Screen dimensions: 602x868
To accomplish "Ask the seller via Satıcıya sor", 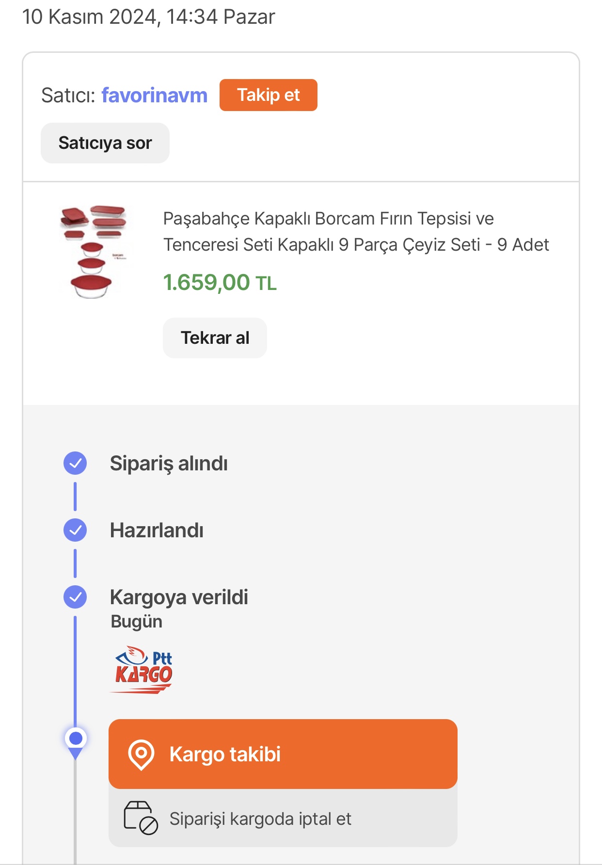I will (x=105, y=143).
